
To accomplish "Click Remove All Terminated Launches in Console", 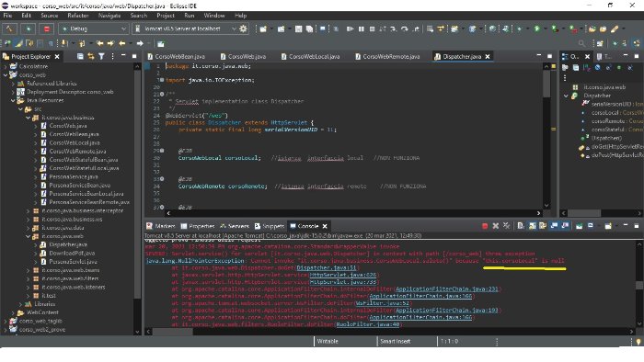I will (x=506, y=226).
